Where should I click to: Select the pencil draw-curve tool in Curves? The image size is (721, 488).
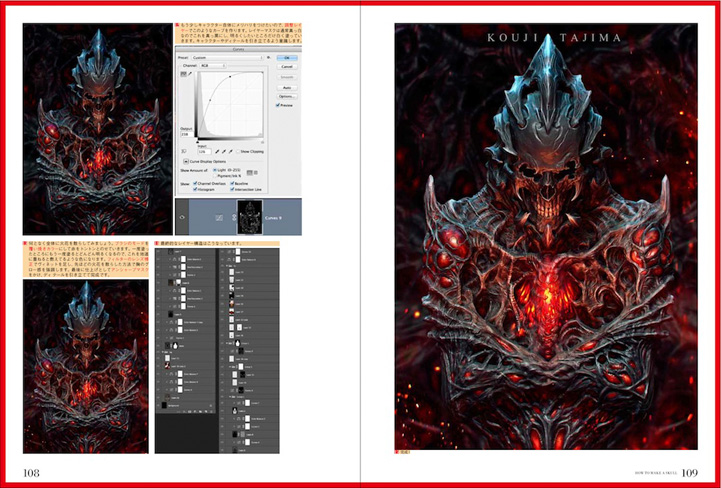pos(189,74)
